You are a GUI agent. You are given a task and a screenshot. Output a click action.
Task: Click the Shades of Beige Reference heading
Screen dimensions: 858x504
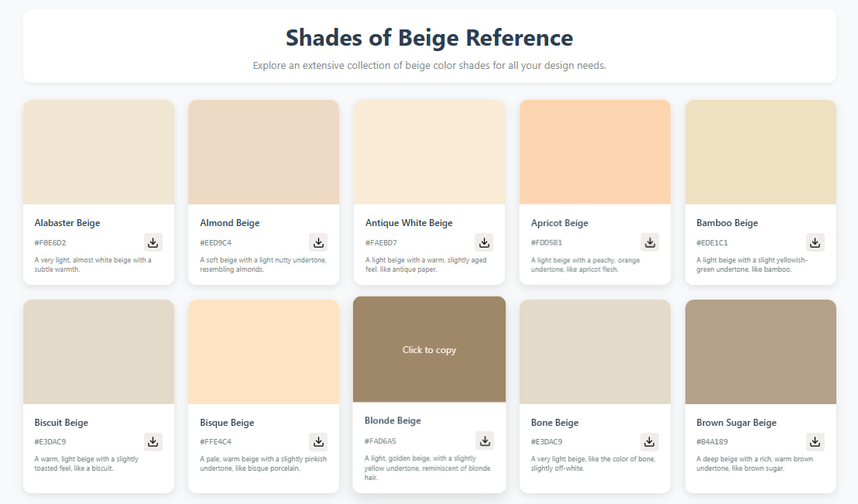click(429, 37)
